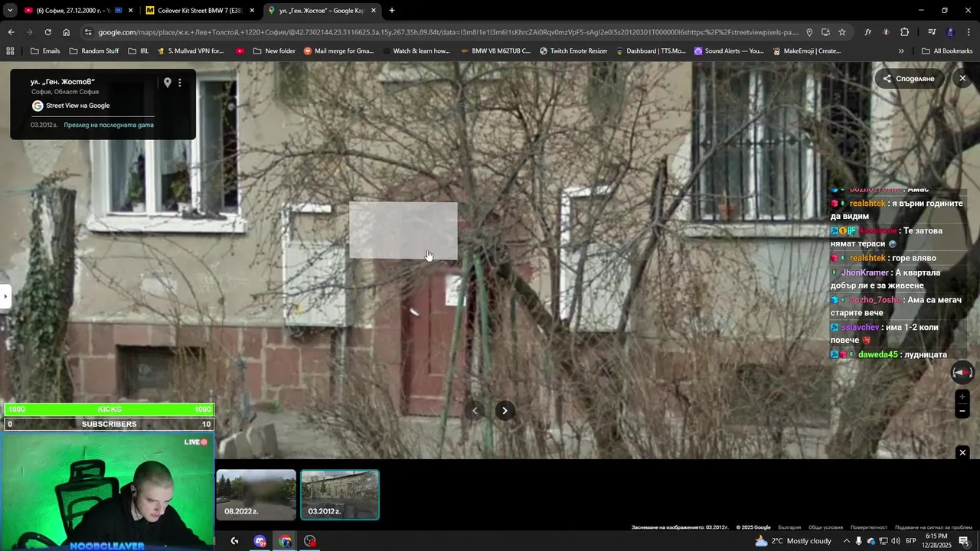This screenshot has height=551, width=980.
Task: Open the Twitch Emote Resizer bookmark
Action: point(573,51)
